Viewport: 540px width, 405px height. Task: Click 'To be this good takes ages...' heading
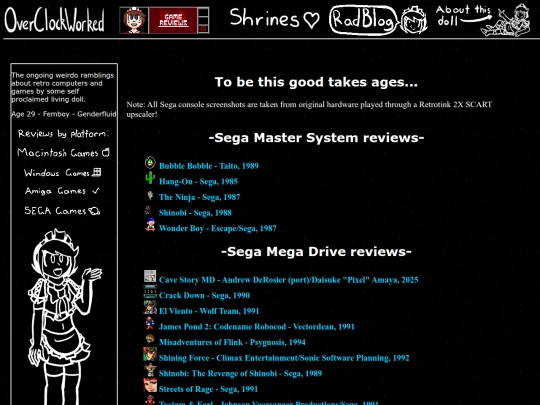316,82
